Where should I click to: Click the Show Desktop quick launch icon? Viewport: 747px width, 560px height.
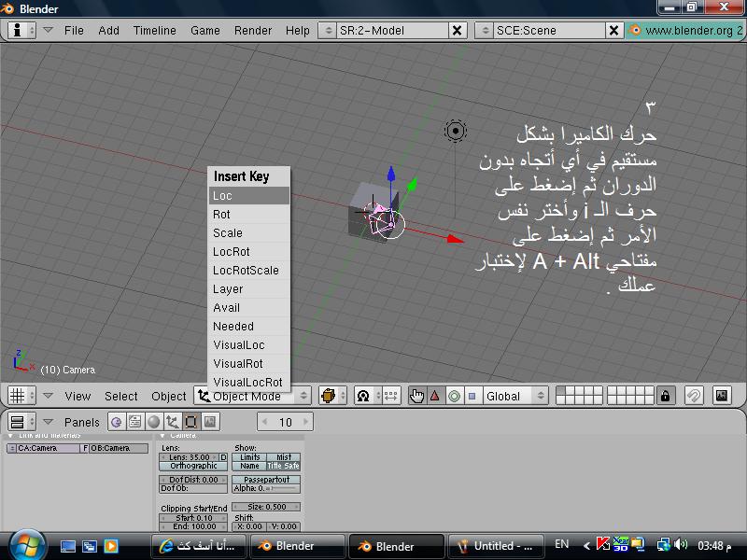67,546
